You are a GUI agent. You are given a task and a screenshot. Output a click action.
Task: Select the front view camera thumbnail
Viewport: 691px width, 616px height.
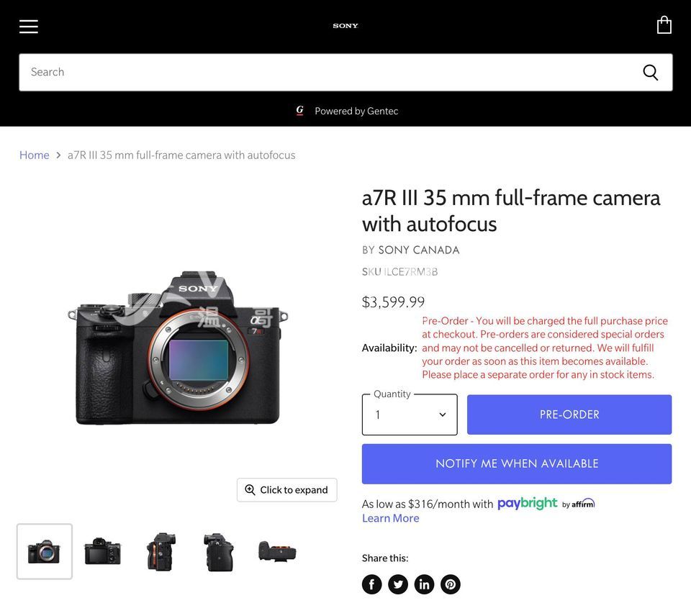[45, 552]
